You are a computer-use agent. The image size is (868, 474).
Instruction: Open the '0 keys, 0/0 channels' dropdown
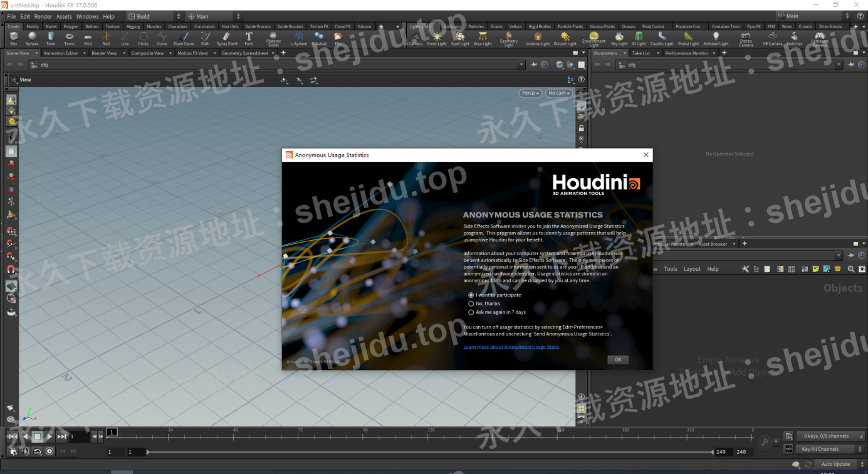(830, 436)
